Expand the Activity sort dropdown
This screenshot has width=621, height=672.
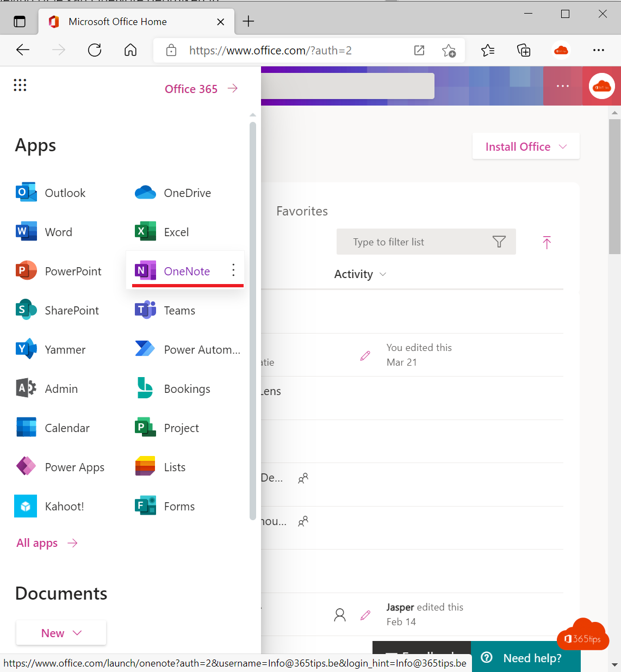point(360,274)
